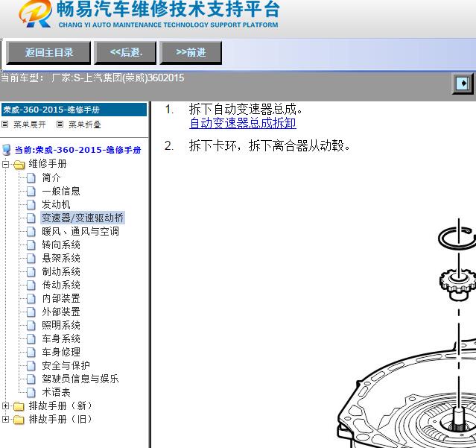
Task: Select the 排故手册（新） folder label
Action: coord(60,406)
